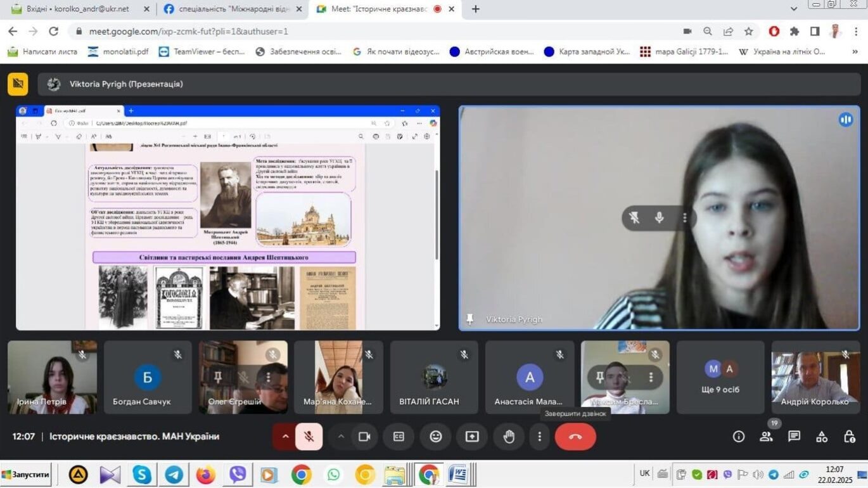Screen dimensions: 868x488
Task: Open host controls lock icon
Action: pos(850,437)
